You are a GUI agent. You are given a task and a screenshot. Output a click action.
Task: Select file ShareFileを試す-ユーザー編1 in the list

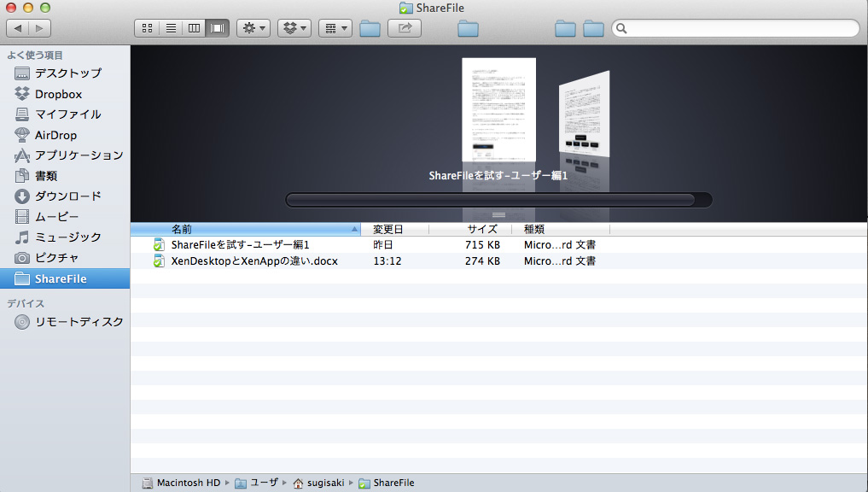[240, 245]
